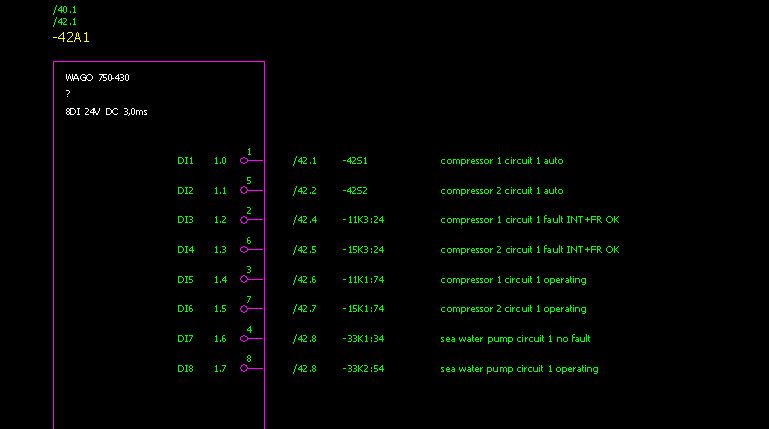
Task: Select pin 6 terminal symbol on DI4
Action: [244, 250]
